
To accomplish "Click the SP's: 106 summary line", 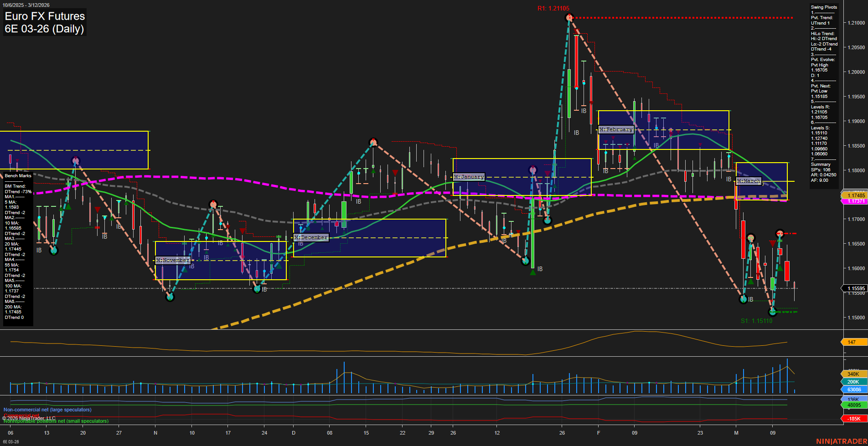I will click(x=821, y=170).
